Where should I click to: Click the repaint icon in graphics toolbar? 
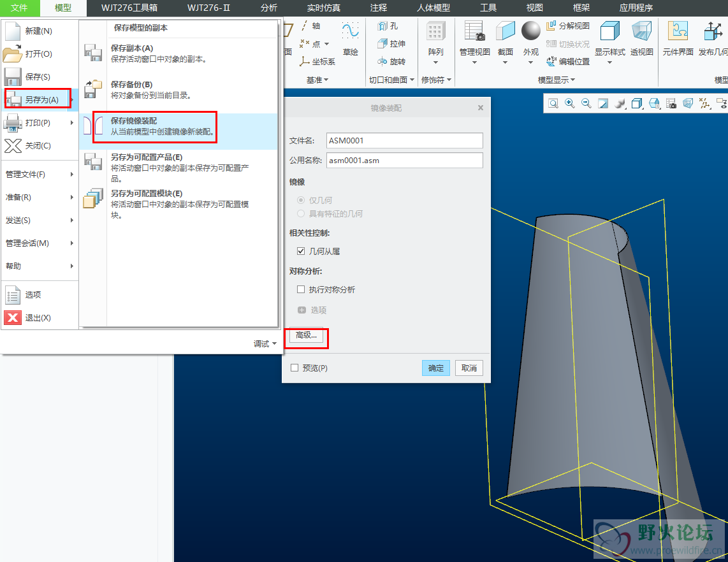pyautogui.click(x=603, y=103)
